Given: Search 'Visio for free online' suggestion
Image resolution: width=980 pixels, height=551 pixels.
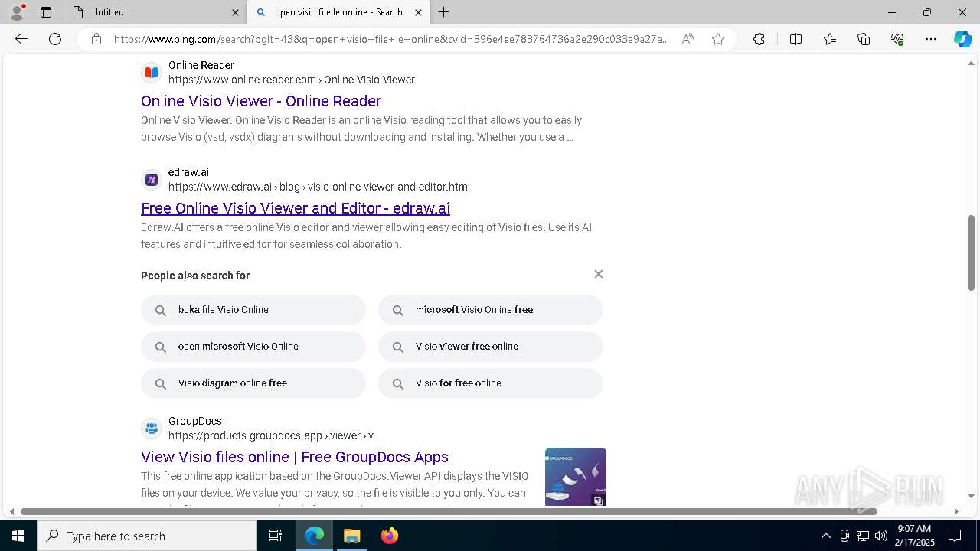Looking at the screenshot, I should [x=491, y=383].
